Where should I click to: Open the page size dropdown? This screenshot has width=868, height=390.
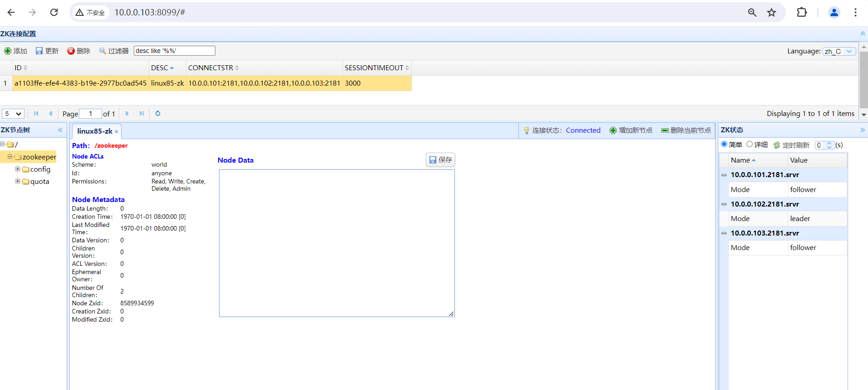pyautogui.click(x=13, y=114)
